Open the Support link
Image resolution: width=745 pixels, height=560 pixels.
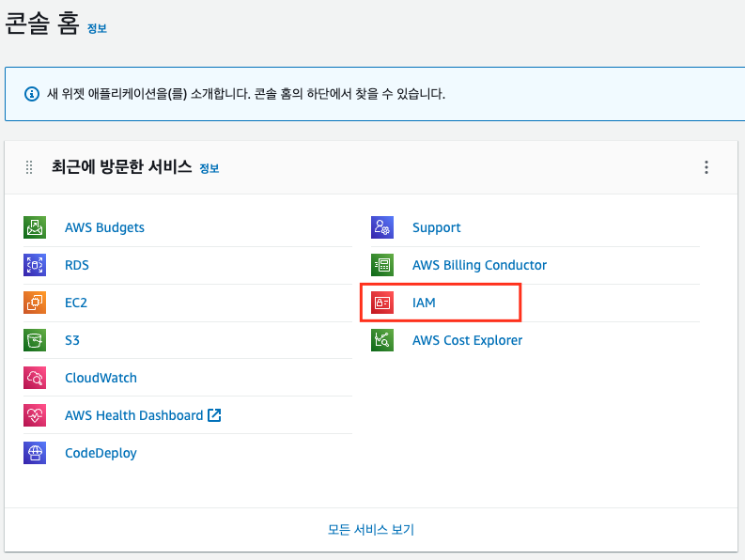(x=437, y=227)
